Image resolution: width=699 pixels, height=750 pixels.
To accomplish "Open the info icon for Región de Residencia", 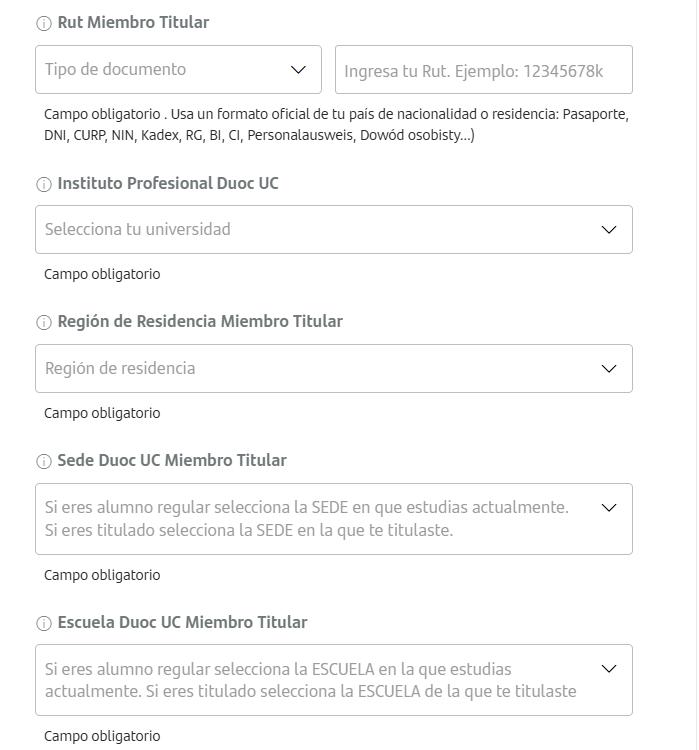I will 44,322.
